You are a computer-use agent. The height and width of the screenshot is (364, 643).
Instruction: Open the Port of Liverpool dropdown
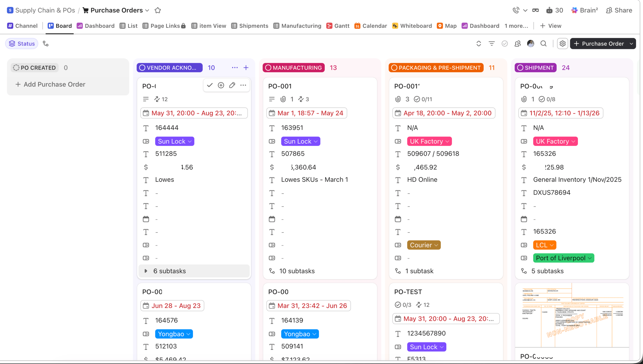click(x=564, y=258)
